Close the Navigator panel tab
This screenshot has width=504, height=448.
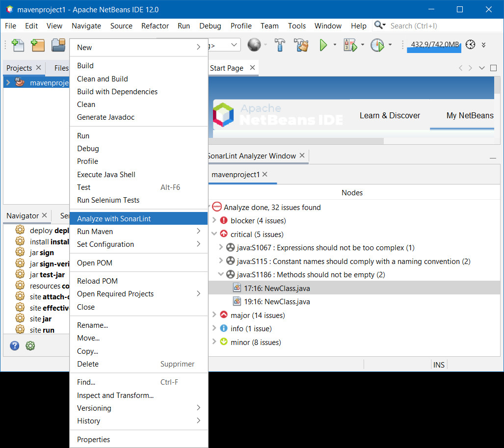(x=44, y=215)
